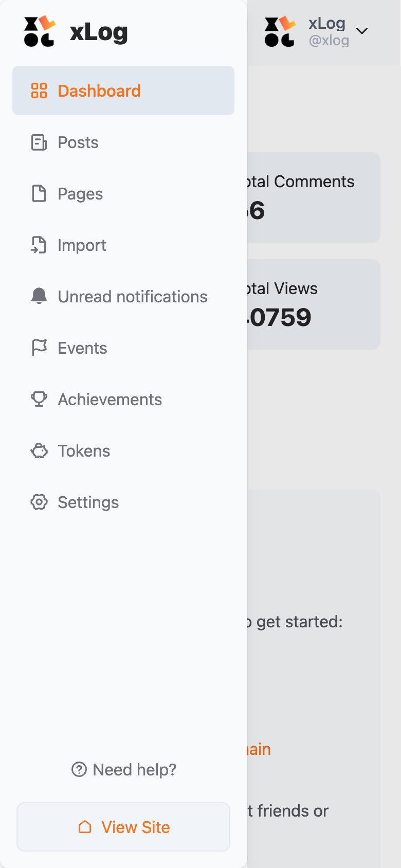The image size is (401, 868).
Task: Click the Pages document icon
Action: [39, 193]
